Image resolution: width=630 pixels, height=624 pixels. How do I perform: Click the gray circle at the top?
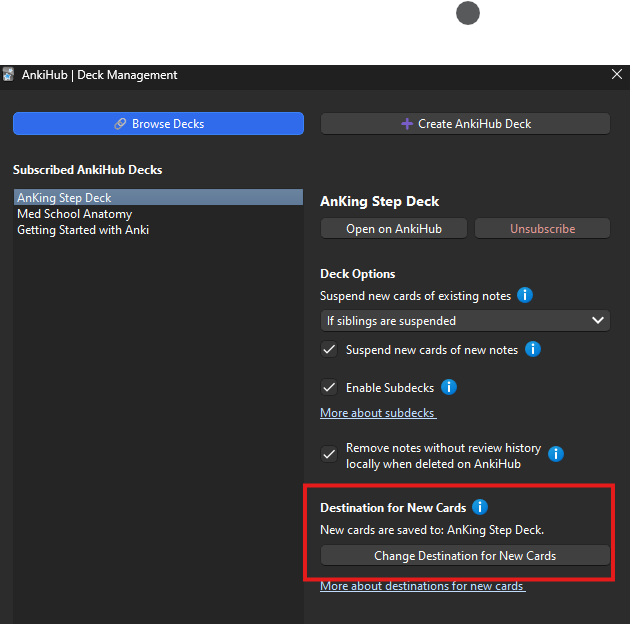(468, 13)
